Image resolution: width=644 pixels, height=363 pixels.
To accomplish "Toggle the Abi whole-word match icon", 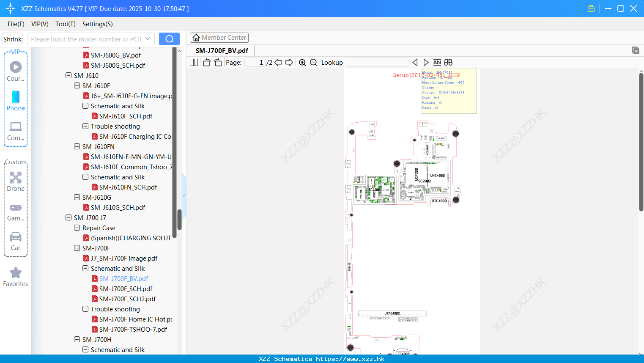I will pyautogui.click(x=437, y=62).
